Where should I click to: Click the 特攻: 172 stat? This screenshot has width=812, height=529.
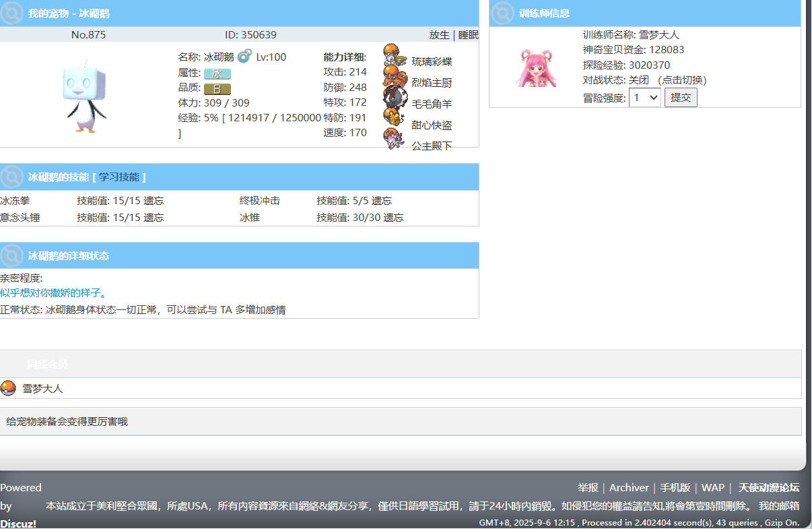click(345, 102)
